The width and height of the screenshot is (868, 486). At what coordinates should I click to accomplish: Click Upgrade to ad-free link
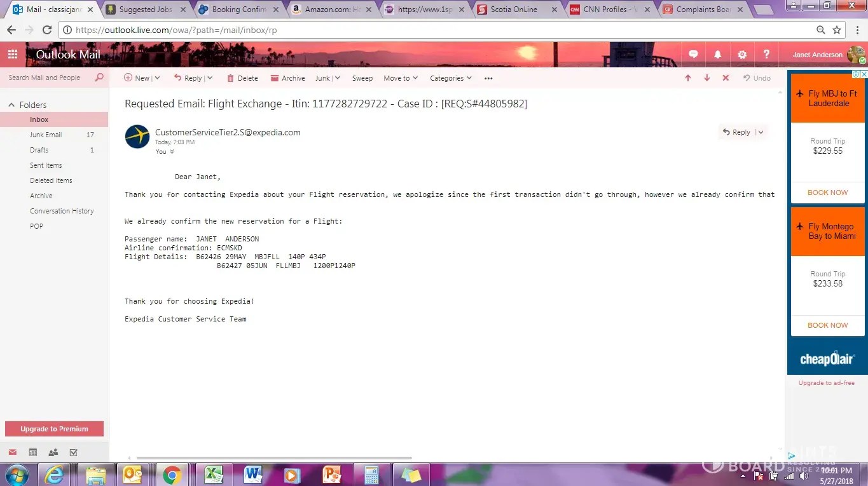[827, 383]
